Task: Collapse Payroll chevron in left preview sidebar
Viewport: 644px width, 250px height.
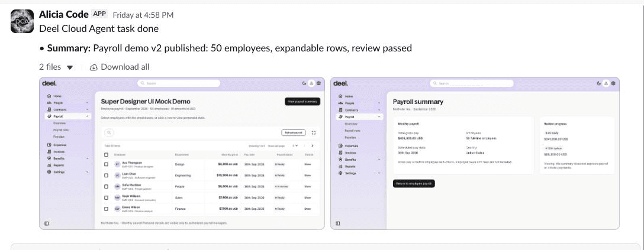Action: click(87, 117)
